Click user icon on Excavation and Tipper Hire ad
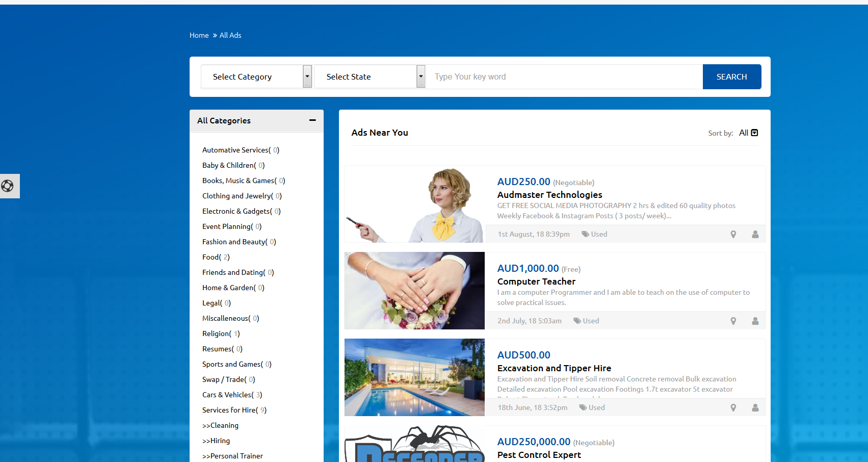This screenshot has height=462, width=868. click(755, 408)
